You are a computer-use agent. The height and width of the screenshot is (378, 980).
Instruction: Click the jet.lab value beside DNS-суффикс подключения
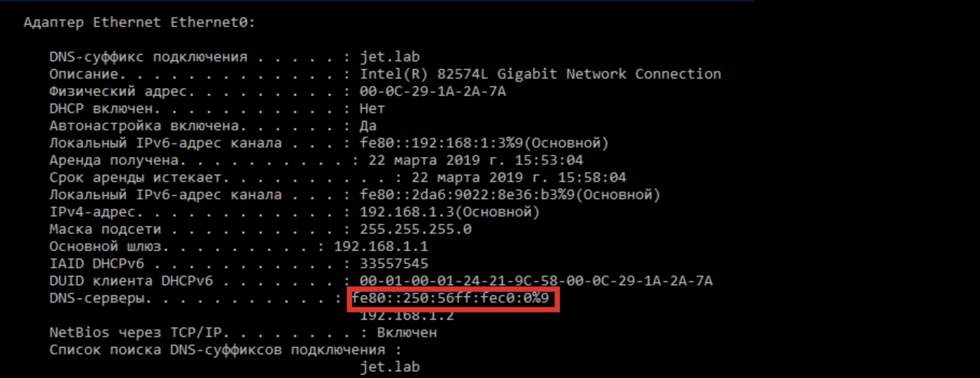pyautogui.click(x=389, y=57)
